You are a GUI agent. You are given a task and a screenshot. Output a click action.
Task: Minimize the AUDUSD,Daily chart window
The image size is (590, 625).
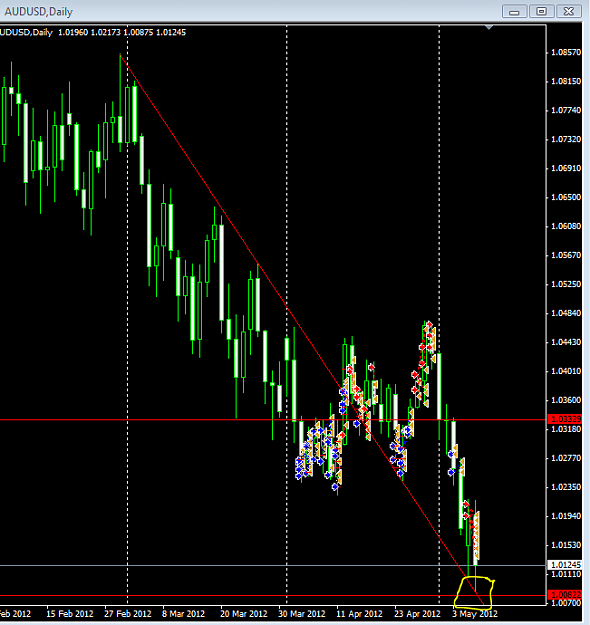coord(515,11)
